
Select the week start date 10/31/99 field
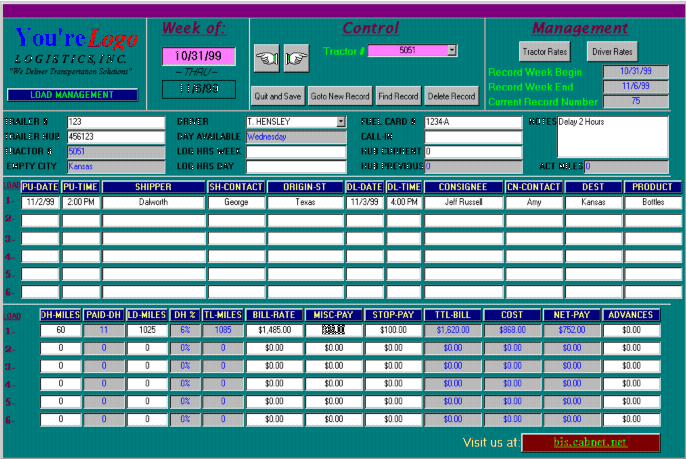coord(198,57)
